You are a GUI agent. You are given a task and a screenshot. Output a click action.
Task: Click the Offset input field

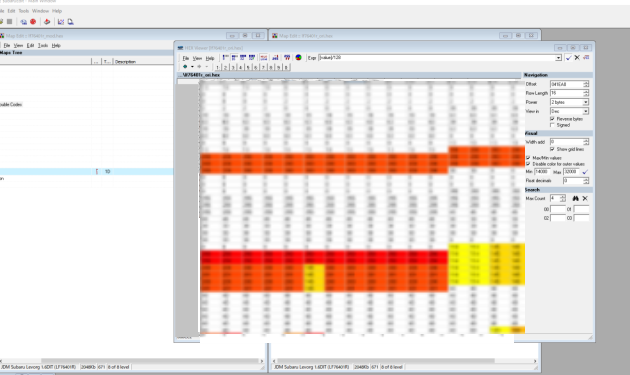(x=567, y=84)
